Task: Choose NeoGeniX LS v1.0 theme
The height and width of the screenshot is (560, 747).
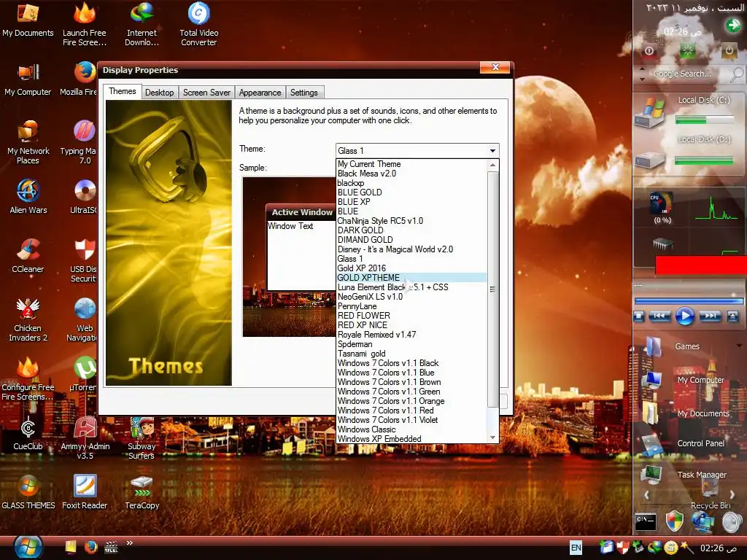Action: 411,297
